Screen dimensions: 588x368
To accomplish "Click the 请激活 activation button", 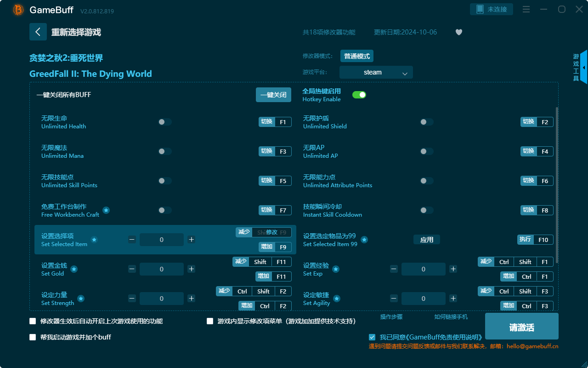I will coord(521,326).
